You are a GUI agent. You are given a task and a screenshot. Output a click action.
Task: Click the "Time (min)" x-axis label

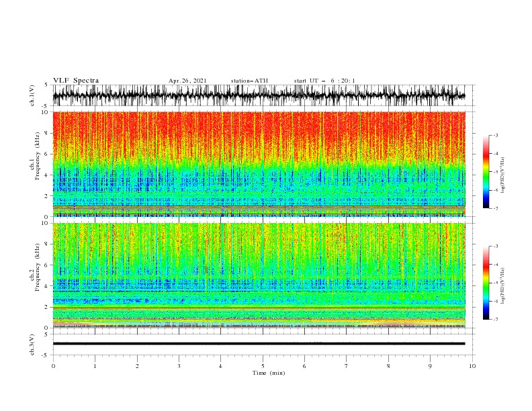(x=269, y=373)
